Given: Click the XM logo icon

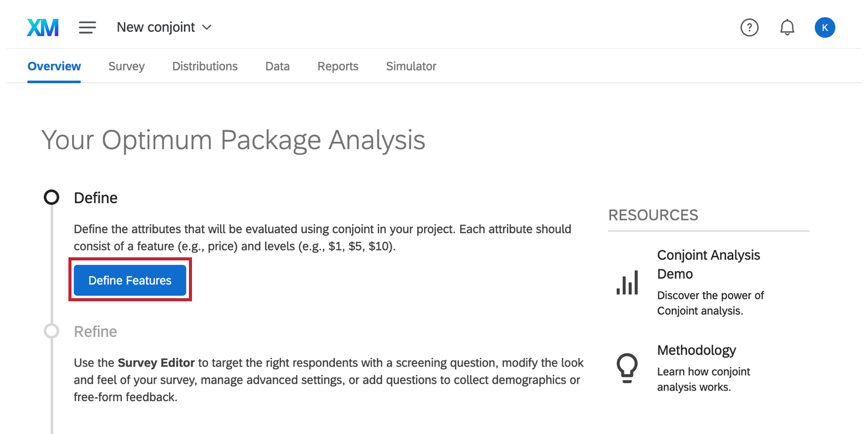Looking at the screenshot, I should (43, 28).
